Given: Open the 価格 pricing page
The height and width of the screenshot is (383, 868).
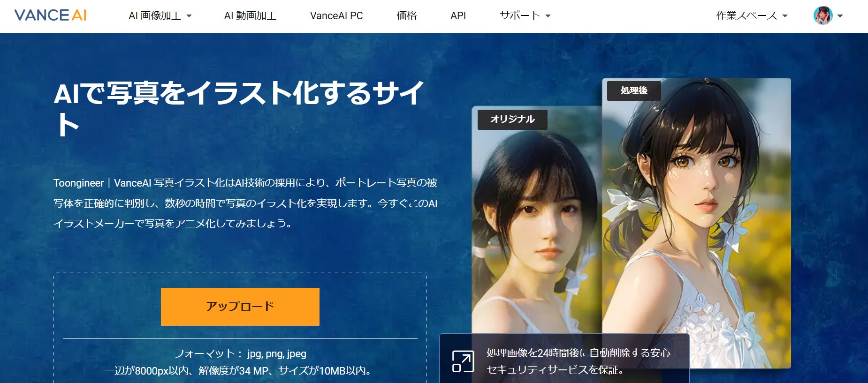Looking at the screenshot, I should click(406, 16).
